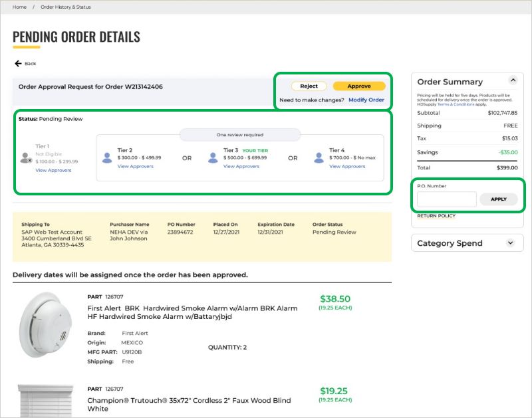
Task: Select the $19.25 blind price
Action: [334, 391]
